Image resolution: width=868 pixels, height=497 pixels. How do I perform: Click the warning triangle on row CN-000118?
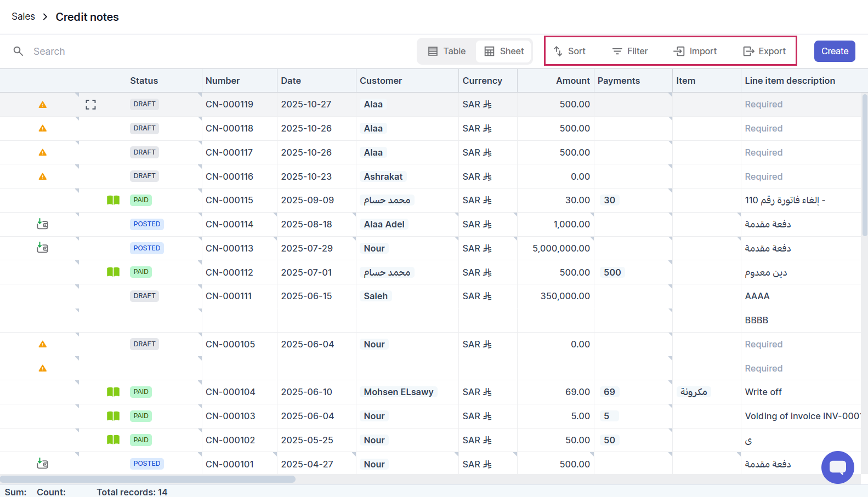[x=43, y=129]
